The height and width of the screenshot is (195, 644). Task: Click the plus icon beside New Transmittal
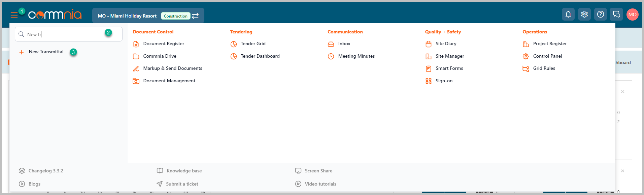pos(22,52)
